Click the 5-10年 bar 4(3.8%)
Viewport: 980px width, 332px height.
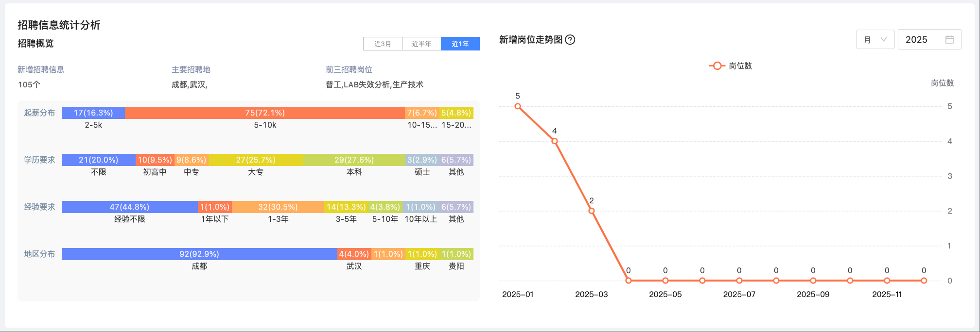385,207
